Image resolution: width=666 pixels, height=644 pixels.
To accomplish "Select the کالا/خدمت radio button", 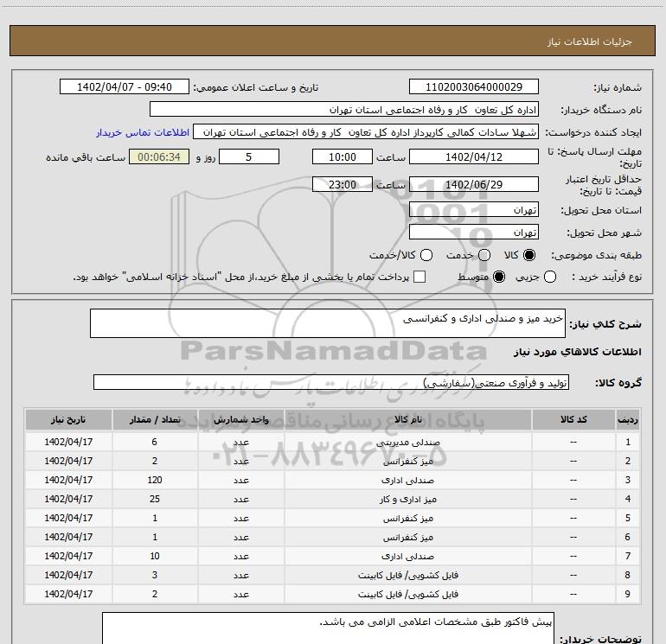I will [426, 255].
